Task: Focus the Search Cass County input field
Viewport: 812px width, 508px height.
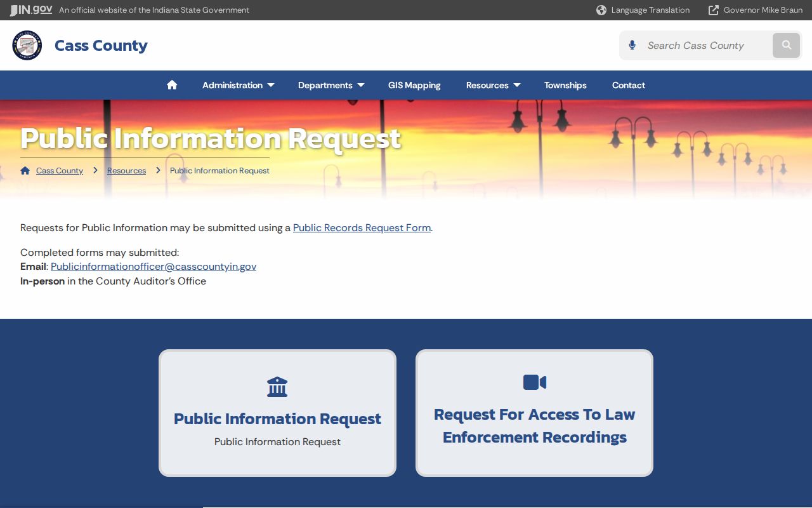Action: point(705,45)
